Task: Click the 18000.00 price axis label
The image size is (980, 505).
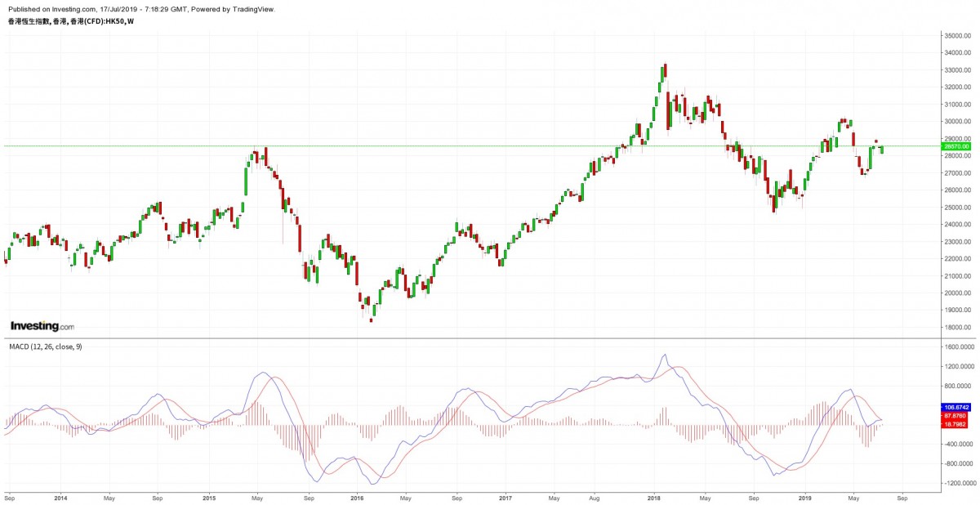Action: click(x=956, y=328)
